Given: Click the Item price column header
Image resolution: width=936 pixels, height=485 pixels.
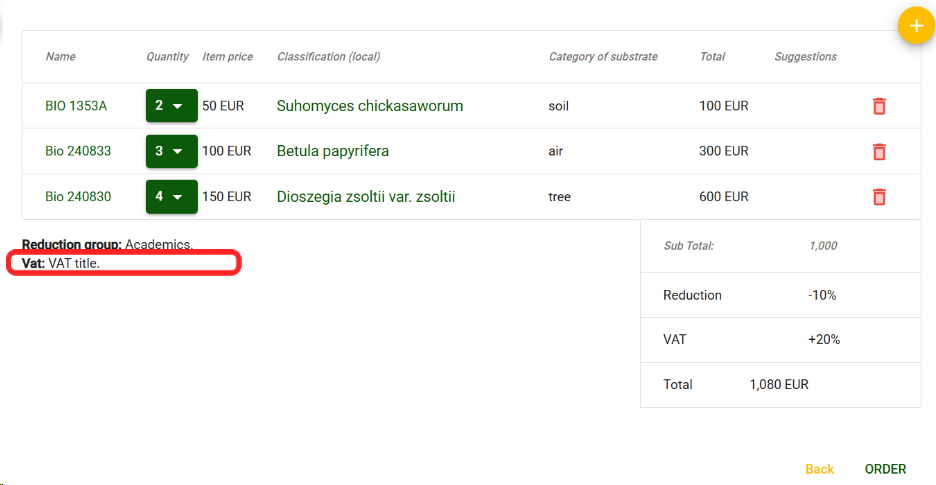Looking at the screenshot, I should click(x=227, y=57).
